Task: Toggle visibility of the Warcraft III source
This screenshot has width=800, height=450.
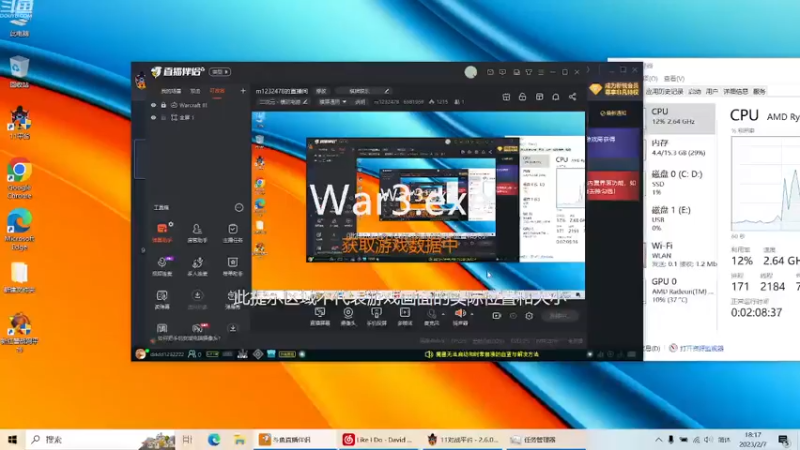Action: pos(153,105)
